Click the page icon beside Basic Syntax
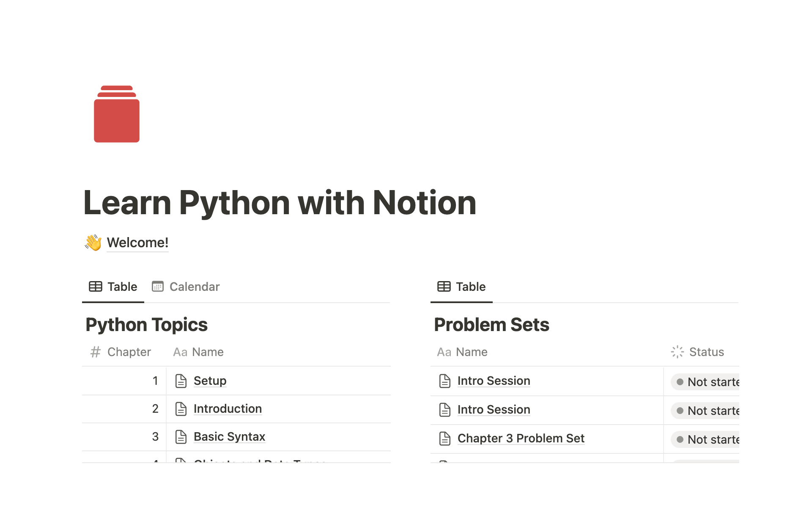Image resolution: width=812 pixels, height=508 pixels. click(x=181, y=436)
